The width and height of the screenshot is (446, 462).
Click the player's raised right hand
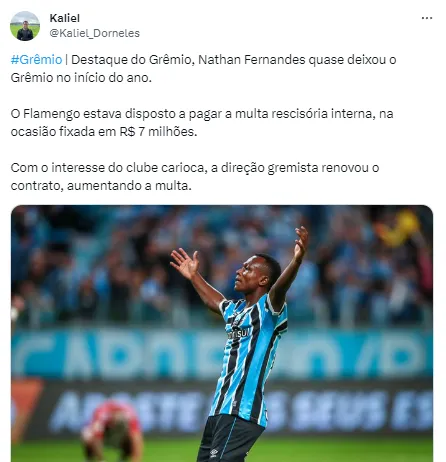tap(185, 263)
